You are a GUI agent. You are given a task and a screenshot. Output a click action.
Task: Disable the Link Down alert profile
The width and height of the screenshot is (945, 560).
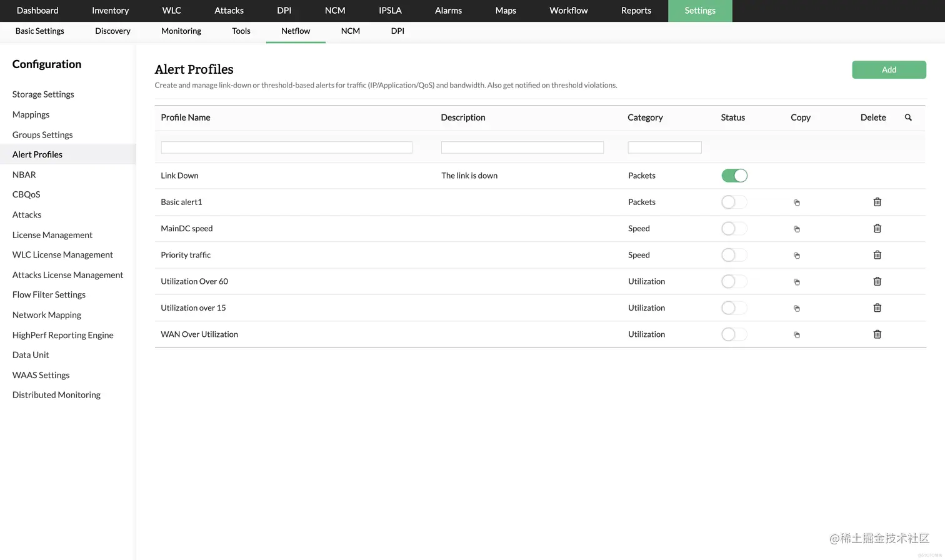tap(734, 176)
